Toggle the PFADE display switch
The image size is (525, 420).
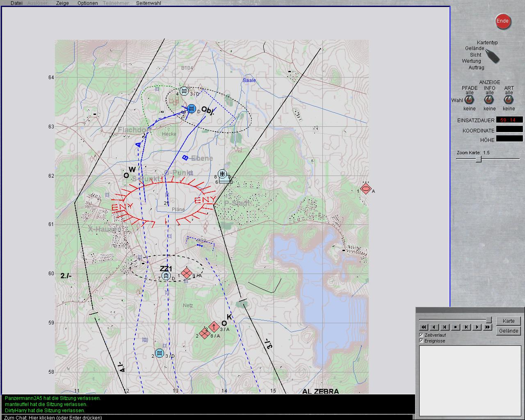coord(470,100)
